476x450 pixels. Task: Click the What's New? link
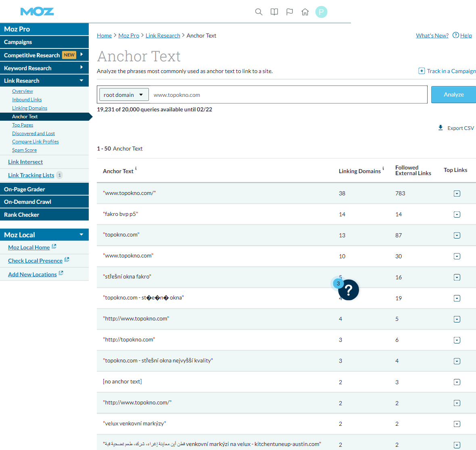point(432,36)
